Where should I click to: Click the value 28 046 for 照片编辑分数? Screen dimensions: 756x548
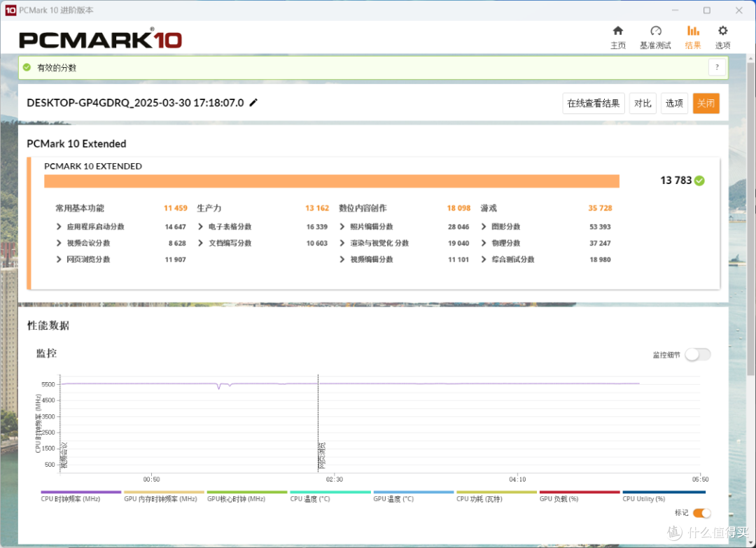click(x=458, y=227)
